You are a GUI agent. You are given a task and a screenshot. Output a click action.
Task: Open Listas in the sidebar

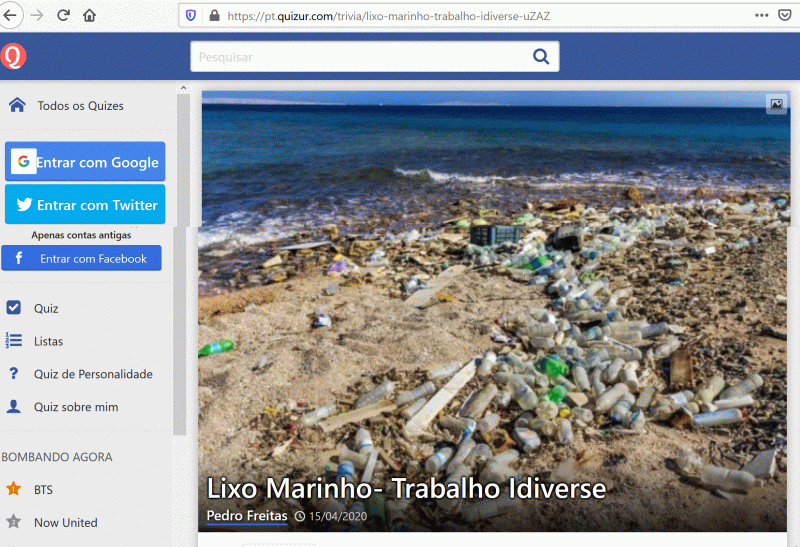pos(48,341)
